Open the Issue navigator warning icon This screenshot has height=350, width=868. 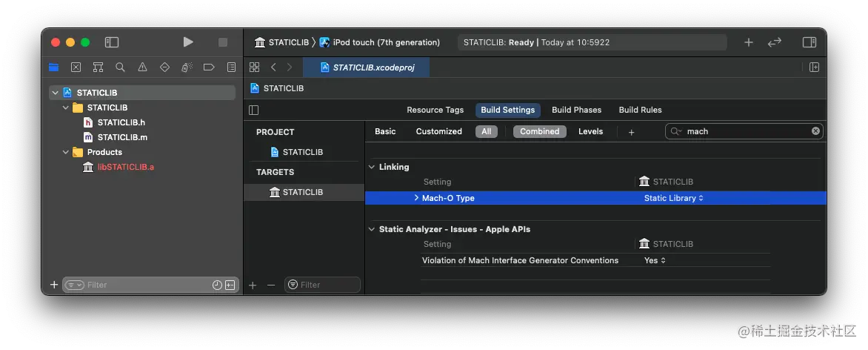click(x=142, y=67)
